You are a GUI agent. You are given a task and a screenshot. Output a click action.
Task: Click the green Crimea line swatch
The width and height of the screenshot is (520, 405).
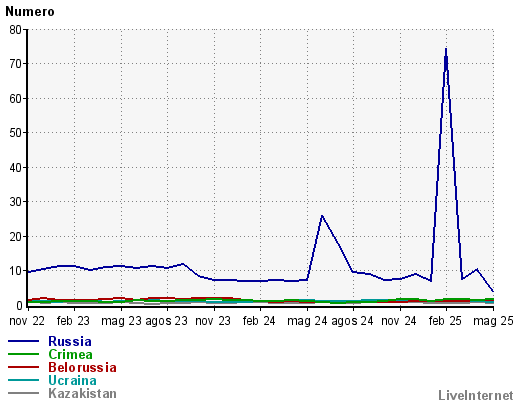pos(23,354)
